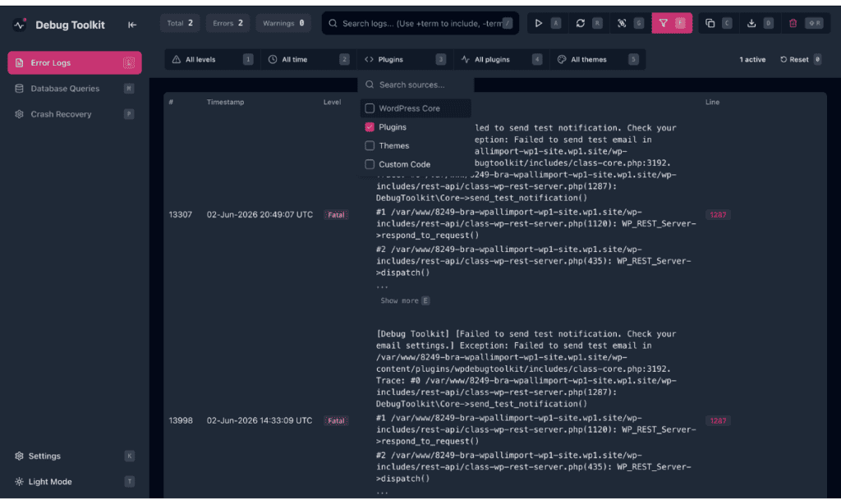Check the Custom Code checkbox
This screenshot has width=841, height=504.
(x=370, y=165)
